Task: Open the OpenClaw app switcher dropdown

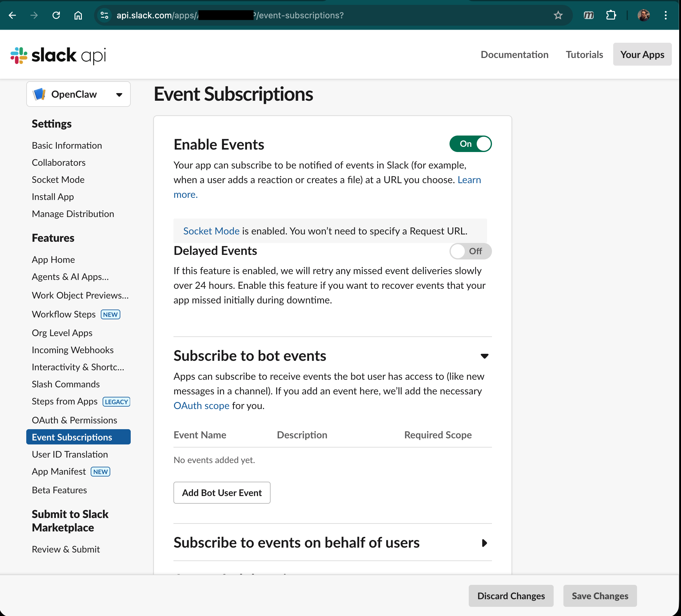Action: 119,95
